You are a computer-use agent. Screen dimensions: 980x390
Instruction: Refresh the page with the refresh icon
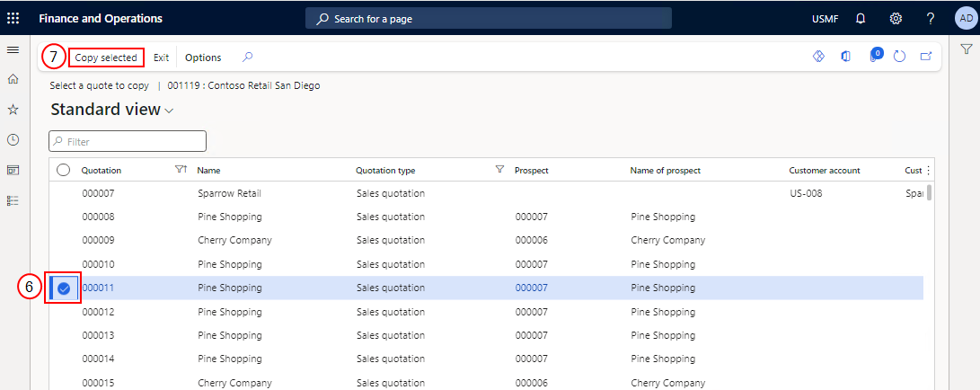(x=899, y=57)
